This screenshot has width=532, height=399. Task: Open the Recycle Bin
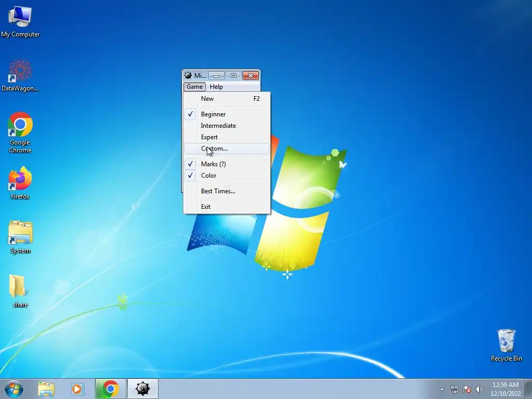[506, 345]
